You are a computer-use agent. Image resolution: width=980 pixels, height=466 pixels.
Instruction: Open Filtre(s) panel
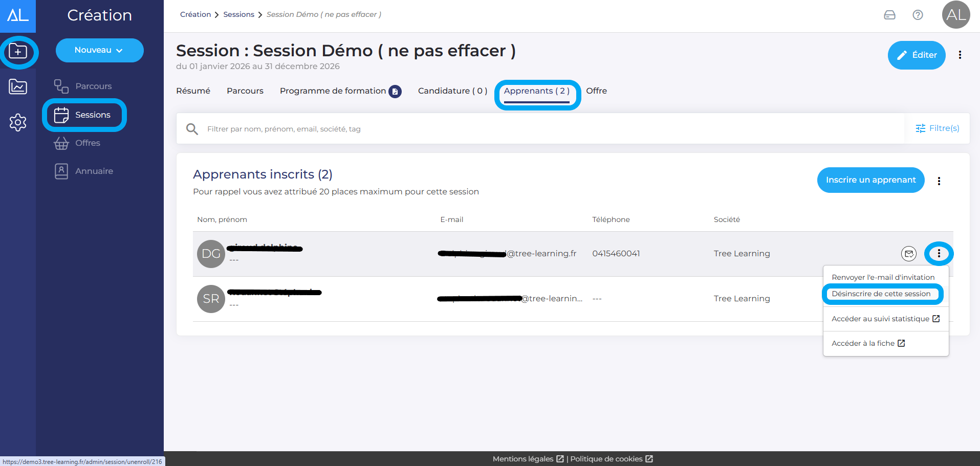click(x=937, y=128)
